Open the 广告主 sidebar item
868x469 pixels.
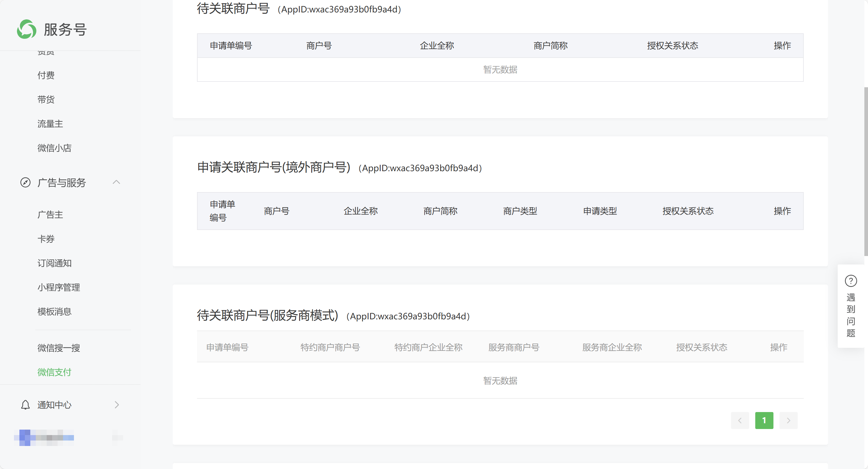point(50,214)
